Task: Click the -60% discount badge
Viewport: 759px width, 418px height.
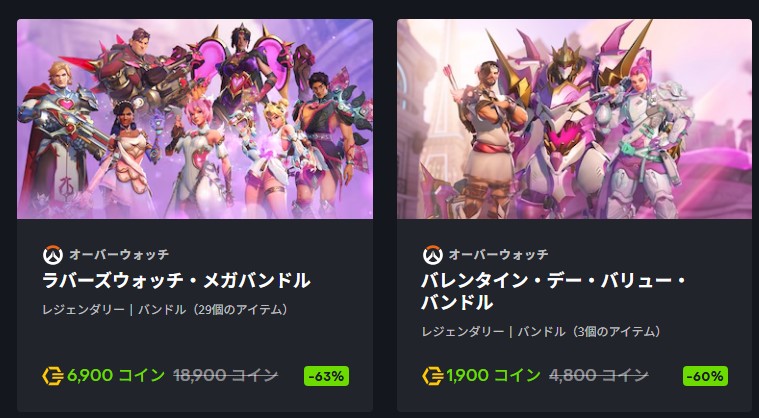Action: point(705,376)
